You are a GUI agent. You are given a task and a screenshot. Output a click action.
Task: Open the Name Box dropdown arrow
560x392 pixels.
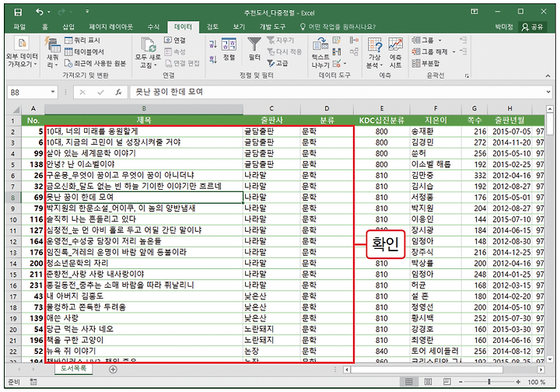[x=53, y=92]
